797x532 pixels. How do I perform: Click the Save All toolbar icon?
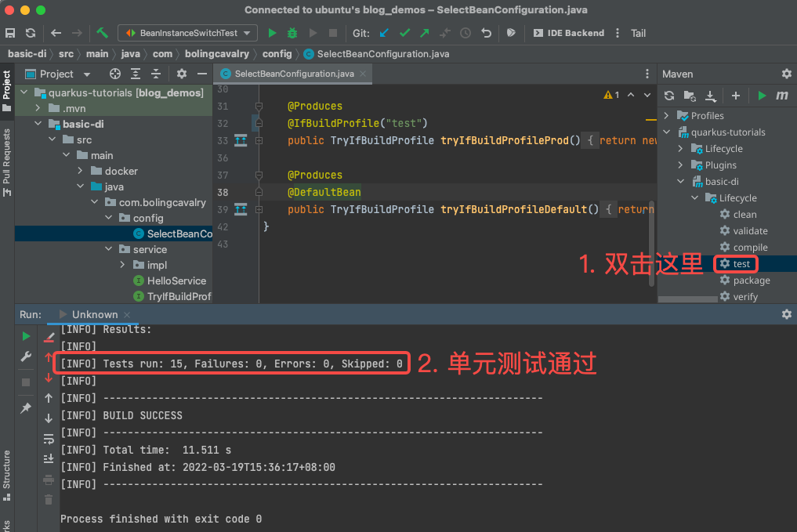(10, 33)
